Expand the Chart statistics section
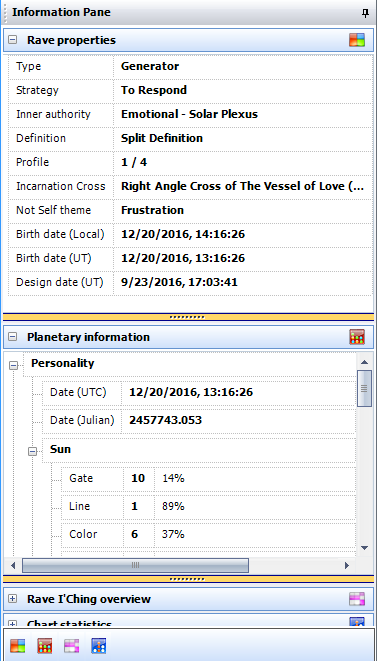377x661 pixels. point(13,623)
